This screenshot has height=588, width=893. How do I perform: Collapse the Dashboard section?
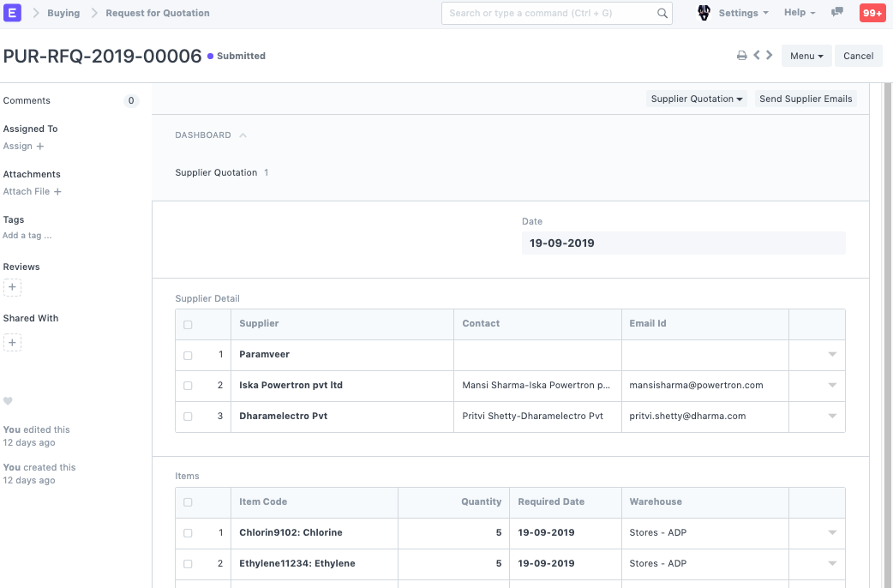tap(243, 135)
